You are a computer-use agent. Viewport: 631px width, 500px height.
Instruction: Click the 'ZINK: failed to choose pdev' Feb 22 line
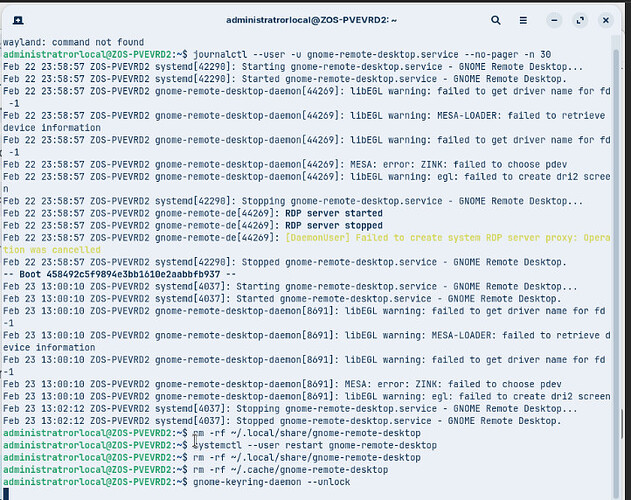[285, 165]
